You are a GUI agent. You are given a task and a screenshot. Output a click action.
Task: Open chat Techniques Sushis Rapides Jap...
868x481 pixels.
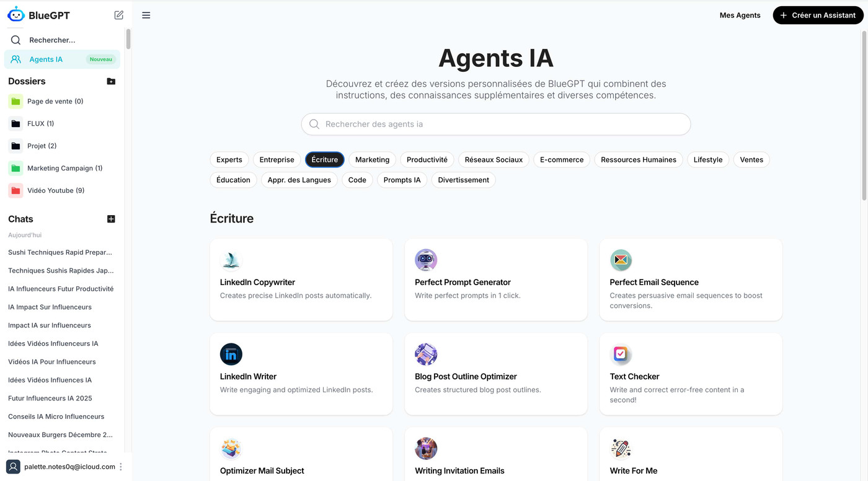point(61,270)
